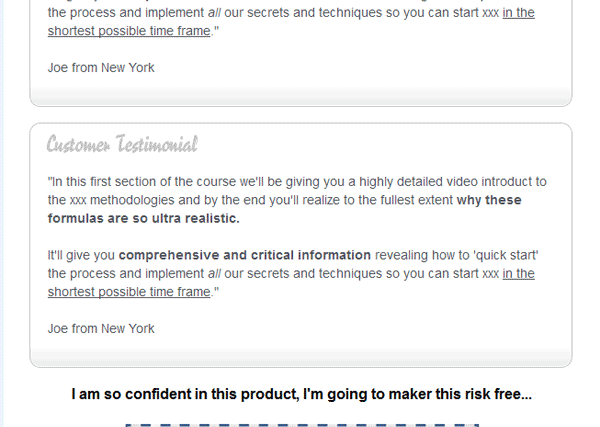Image resolution: width=600 pixels, height=427 pixels.
Task: Click bold "comprehensive and critical information" phrase
Action: [x=245, y=255]
